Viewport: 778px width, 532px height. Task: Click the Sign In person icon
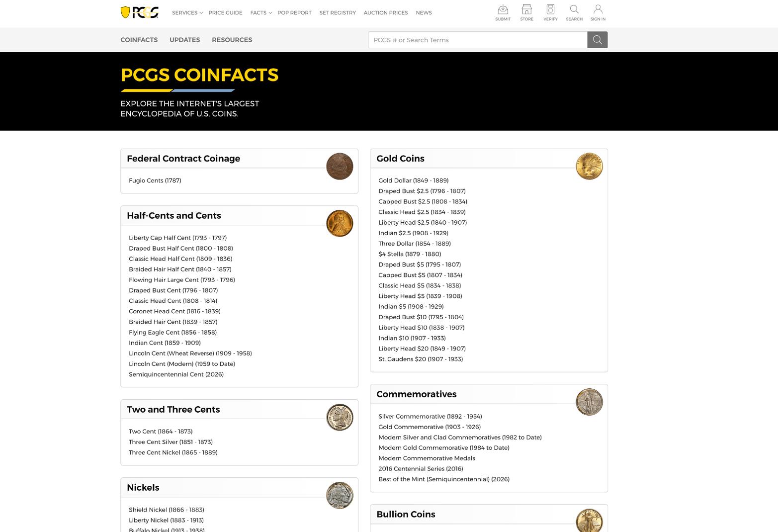pos(598,12)
